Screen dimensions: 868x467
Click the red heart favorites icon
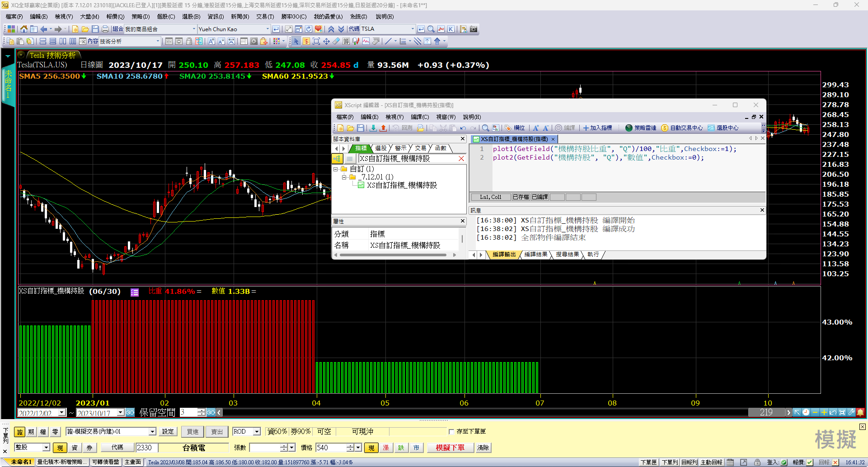click(x=319, y=29)
